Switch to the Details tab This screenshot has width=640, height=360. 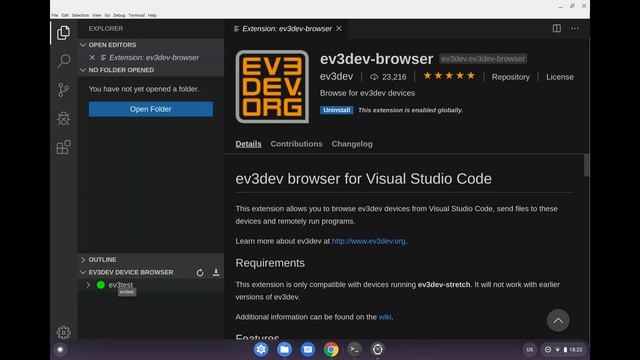[248, 144]
